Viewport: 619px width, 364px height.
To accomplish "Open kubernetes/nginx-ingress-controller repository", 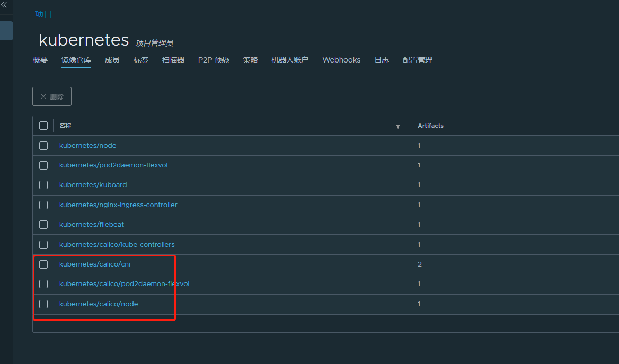I will pyautogui.click(x=118, y=205).
